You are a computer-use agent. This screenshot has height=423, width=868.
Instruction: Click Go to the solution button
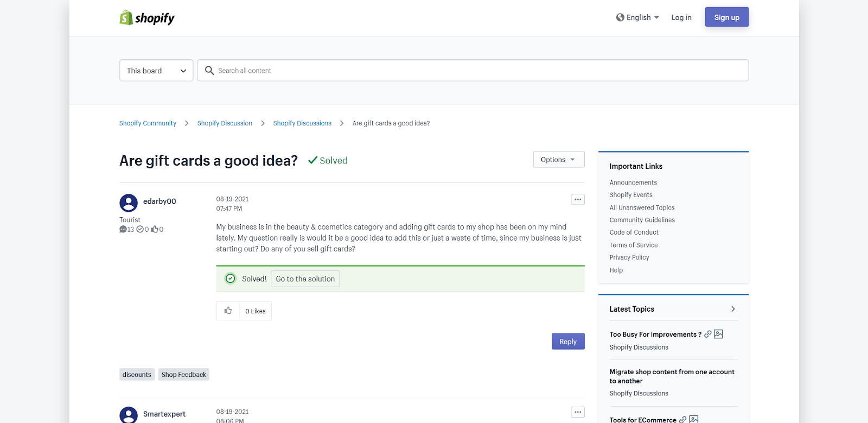coord(305,279)
